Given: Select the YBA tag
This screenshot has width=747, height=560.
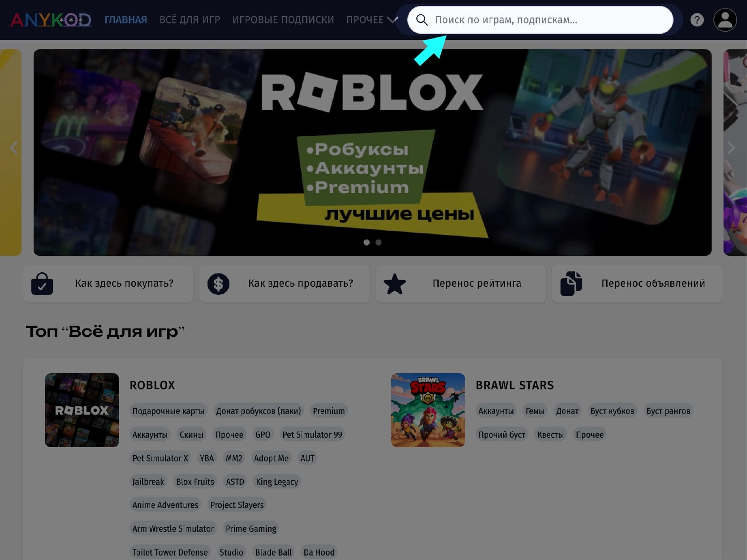Looking at the screenshot, I should point(207,458).
